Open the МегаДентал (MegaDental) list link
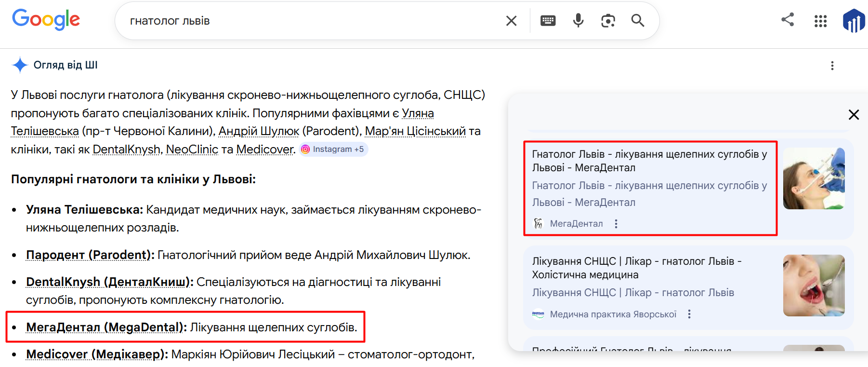Image resolution: width=868 pixels, height=367 pixels. (105, 327)
